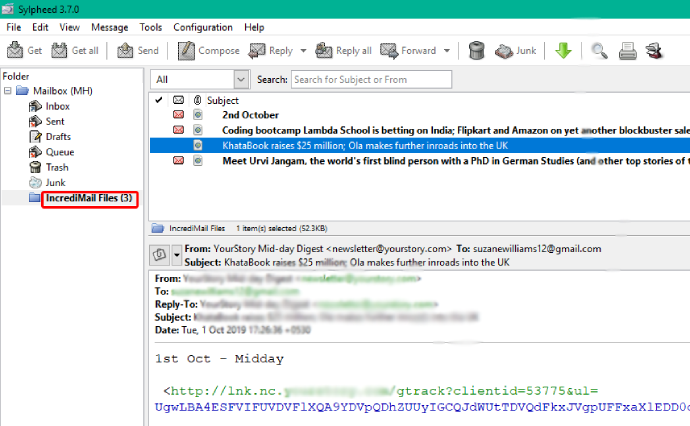Go to next unread message green arrow
Image resolution: width=690 pixels, height=426 pixels.
[563, 50]
